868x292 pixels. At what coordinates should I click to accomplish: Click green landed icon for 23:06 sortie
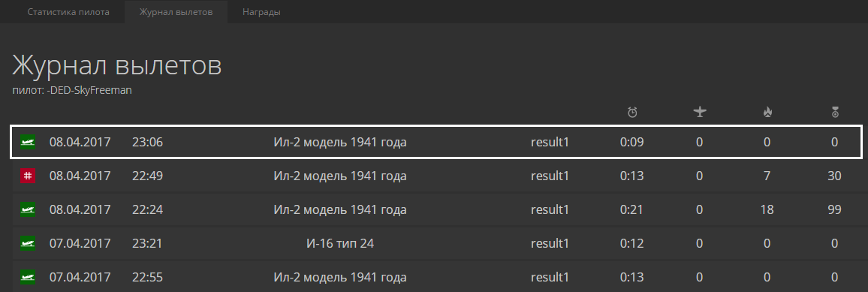(28, 142)
